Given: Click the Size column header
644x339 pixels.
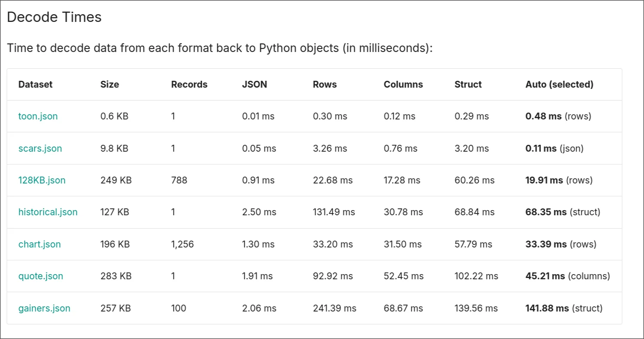Looking at the screenshot, I should (x=109, y=85).
